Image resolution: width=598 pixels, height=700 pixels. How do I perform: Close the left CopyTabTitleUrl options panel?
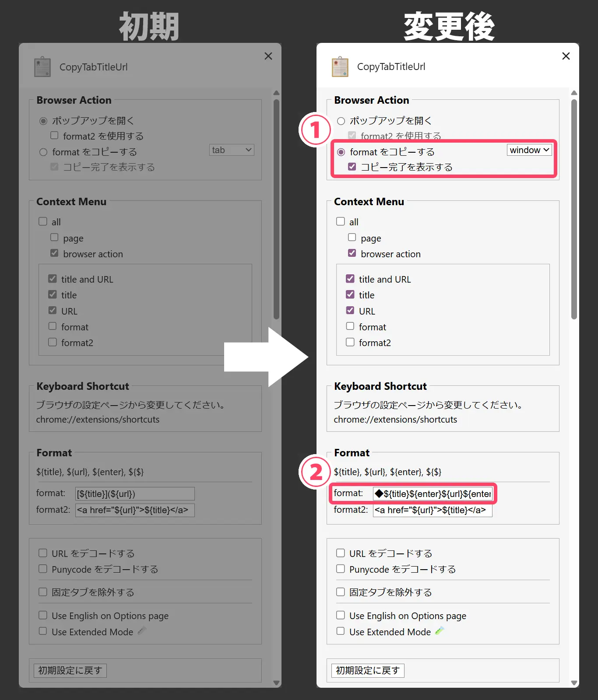268,56
